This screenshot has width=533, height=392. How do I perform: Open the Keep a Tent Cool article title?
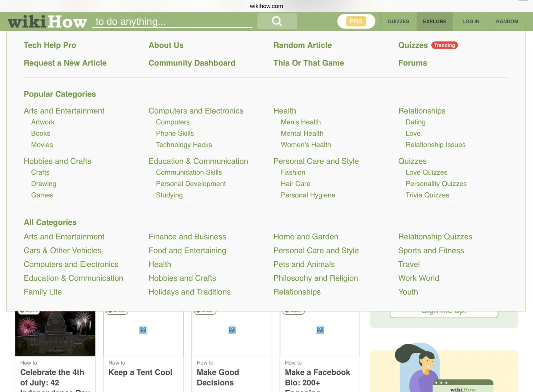coord(140,372)
